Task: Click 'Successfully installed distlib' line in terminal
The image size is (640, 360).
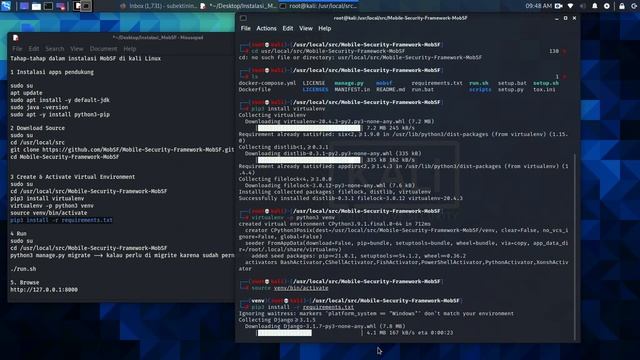Action: (x=351, y=198)
